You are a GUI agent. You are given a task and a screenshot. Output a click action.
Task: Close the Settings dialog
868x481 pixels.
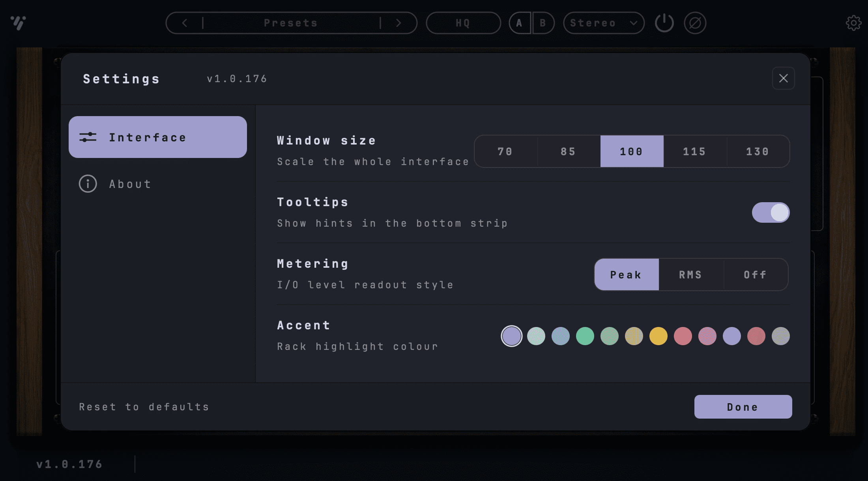(x=784, y=78)
